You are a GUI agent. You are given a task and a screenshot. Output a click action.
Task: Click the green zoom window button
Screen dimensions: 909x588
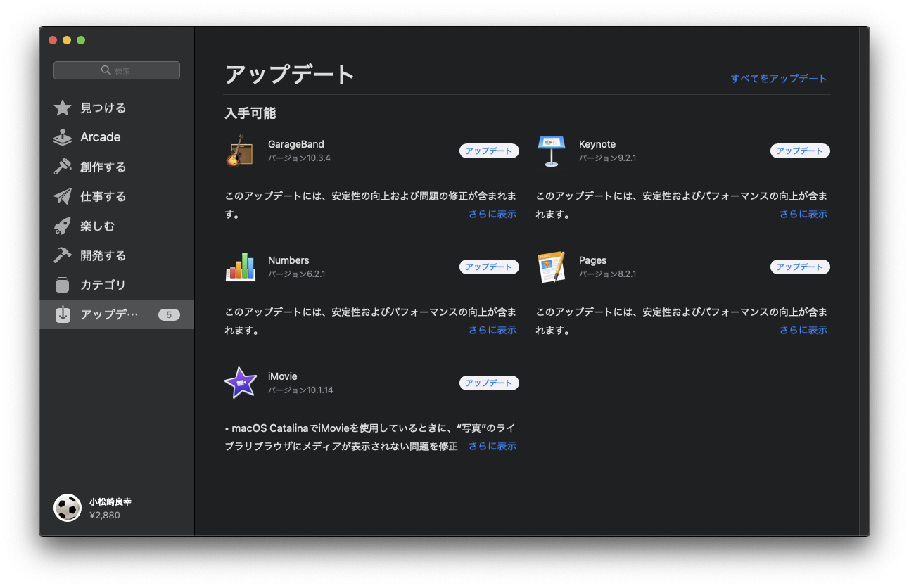coord(81,40)
